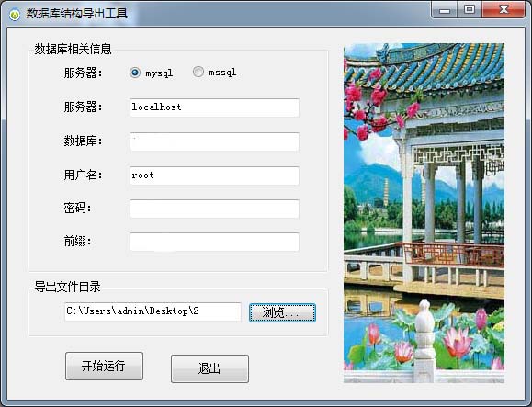Image resolution: width=532 pixels, height=407 pixels.
Task: Select the mssql server type
Action: pos(198,72)
